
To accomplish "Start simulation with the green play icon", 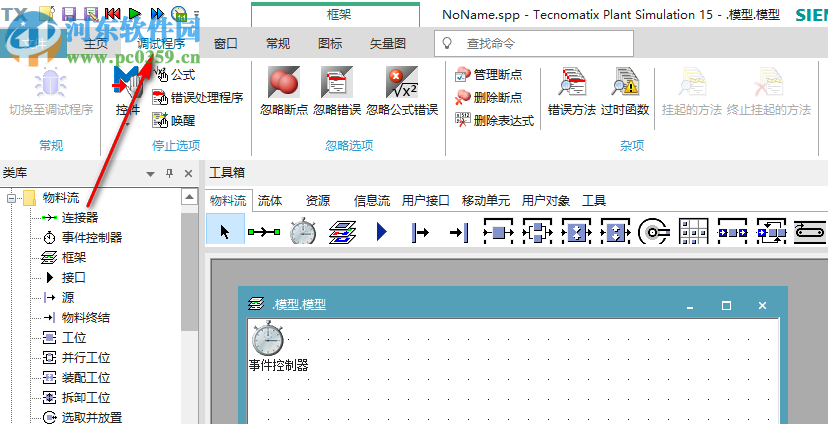I will (x=135, y=13).
